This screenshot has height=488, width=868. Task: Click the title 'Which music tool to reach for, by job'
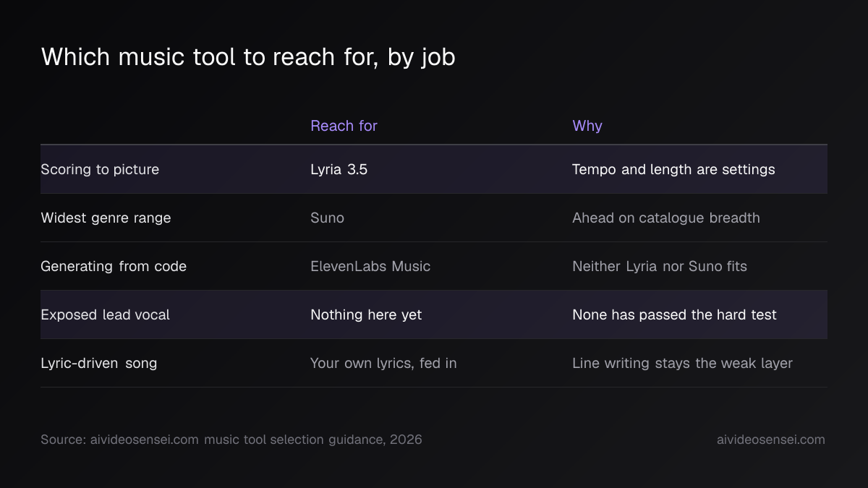(248, 57)
